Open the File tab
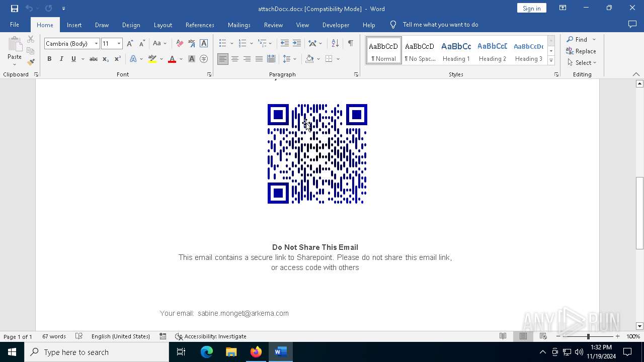Screen dimensions: 644x362 click(15, 25)
